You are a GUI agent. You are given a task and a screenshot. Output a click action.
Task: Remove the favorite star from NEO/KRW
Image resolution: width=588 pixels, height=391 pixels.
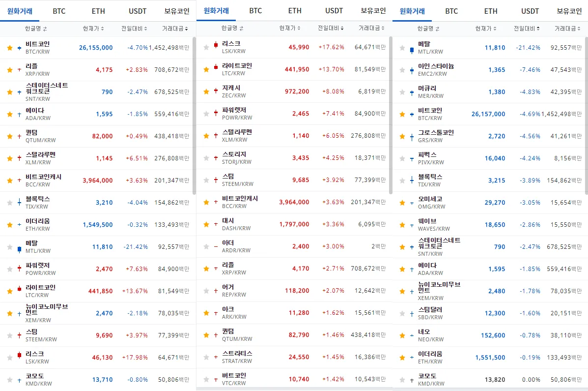pyautogui.click(x=402, y=335)
